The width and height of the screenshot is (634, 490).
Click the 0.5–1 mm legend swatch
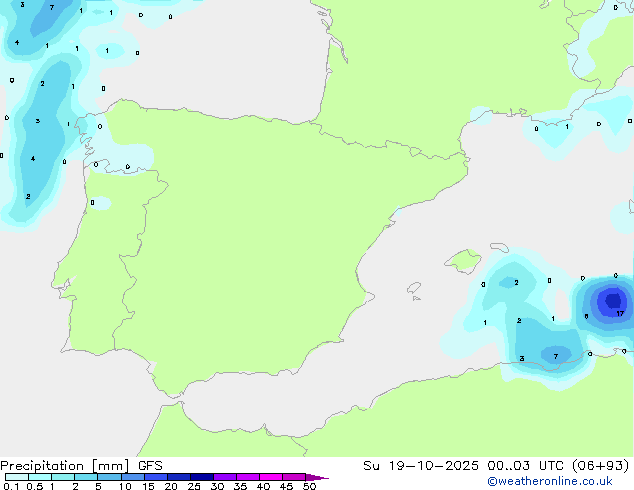(x=40, y=477)
